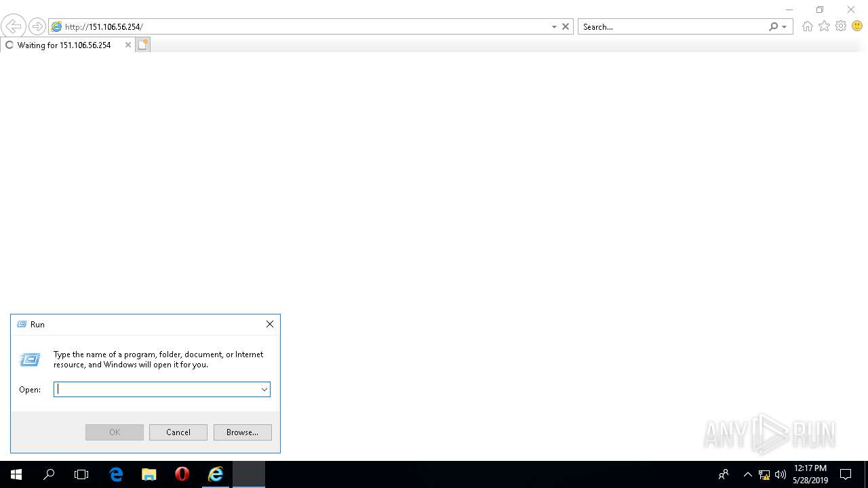Screen dimensions: 868x488
Task: Click the browser Forward arrow
Action: pyautogui.click(x=37, y=26)
